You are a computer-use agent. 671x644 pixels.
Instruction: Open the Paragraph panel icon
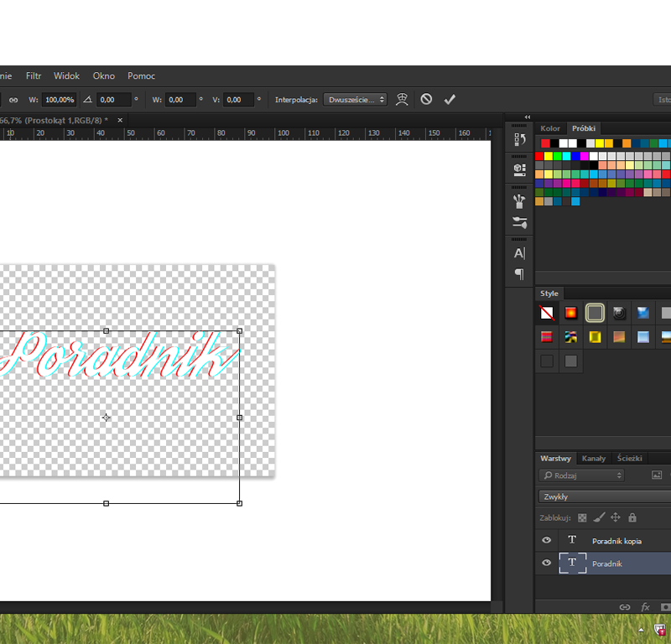(x=519, y=274)
